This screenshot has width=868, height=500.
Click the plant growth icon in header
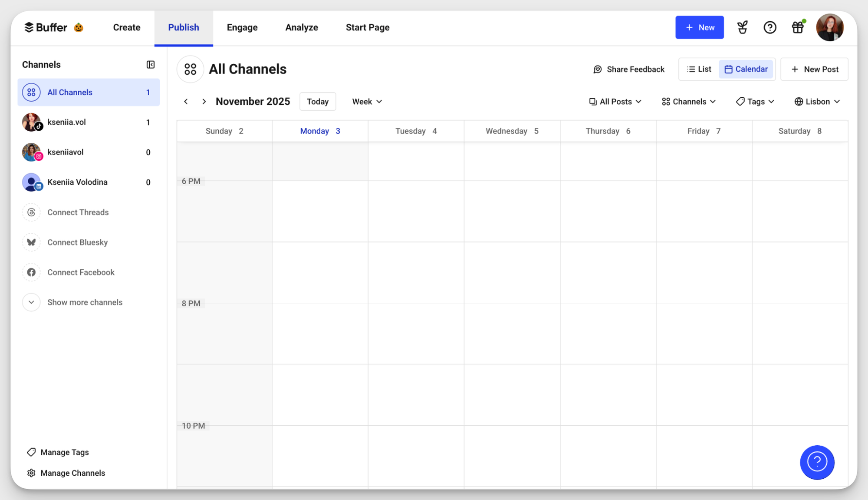click(x=742, y=27)
